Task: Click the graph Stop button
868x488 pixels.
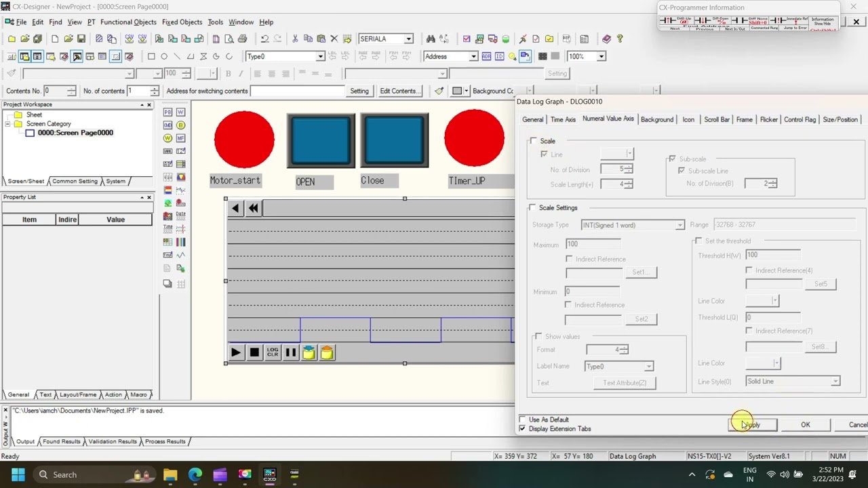Action: 254,352
